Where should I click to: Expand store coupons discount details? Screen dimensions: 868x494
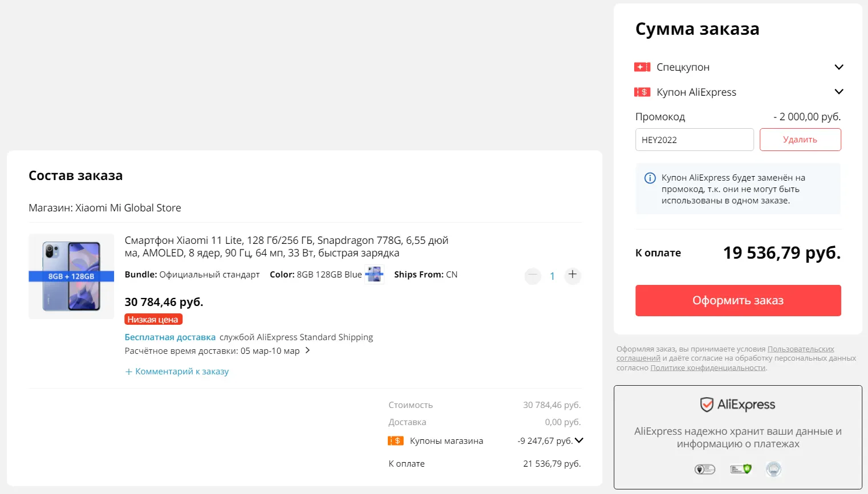579,440
